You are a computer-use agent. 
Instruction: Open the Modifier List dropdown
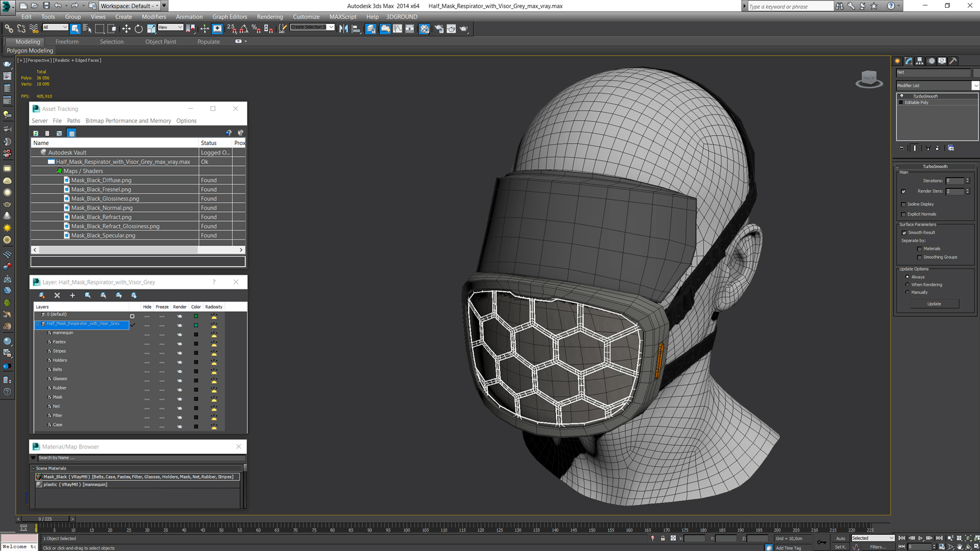pos(975,86)
